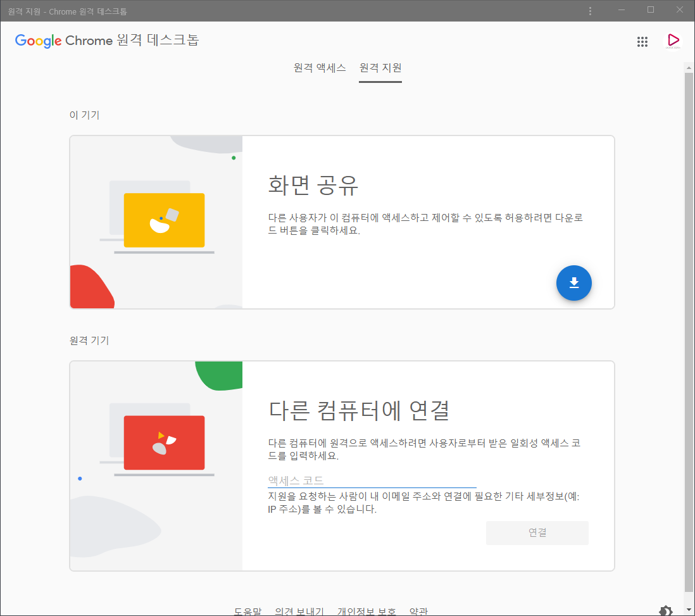Image resolution: width=695 pixels, height=616 pixels.
Task: Open the 개인정보 보호 footer link
Action: pyautogui.click(x=366, y=611)
